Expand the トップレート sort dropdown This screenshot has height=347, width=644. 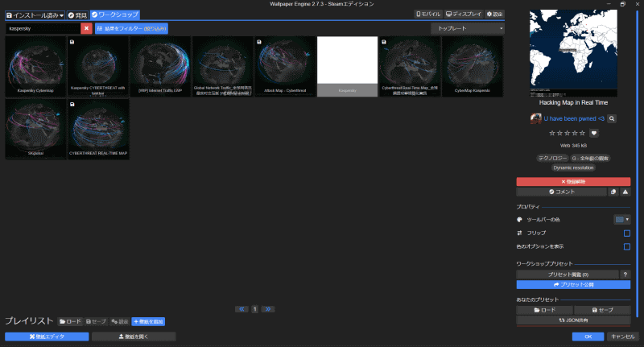(x=468, y=28)
